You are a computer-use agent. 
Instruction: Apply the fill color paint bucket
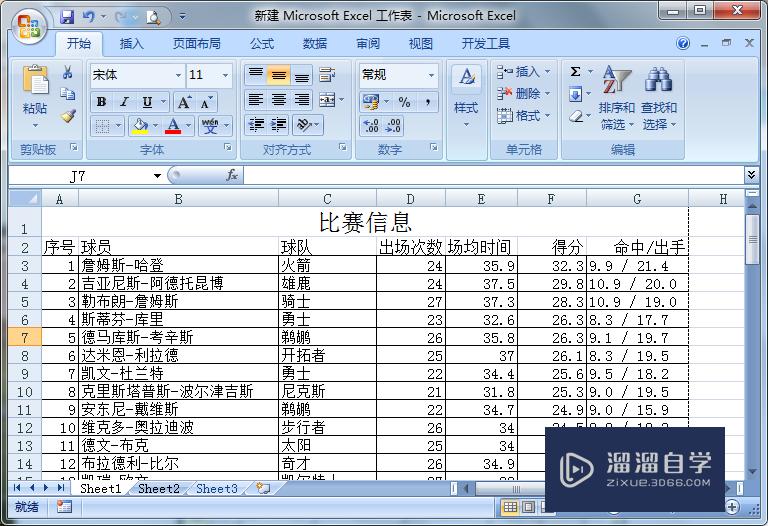click(140, 126)
